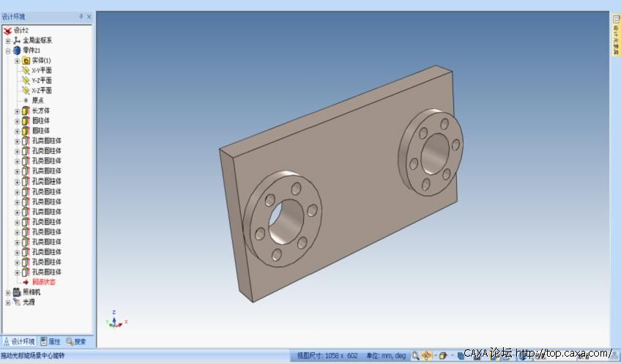Screen dimensions: 621x364
Task: Switch to the 设计环境 tab
Action: pos(19,341)
